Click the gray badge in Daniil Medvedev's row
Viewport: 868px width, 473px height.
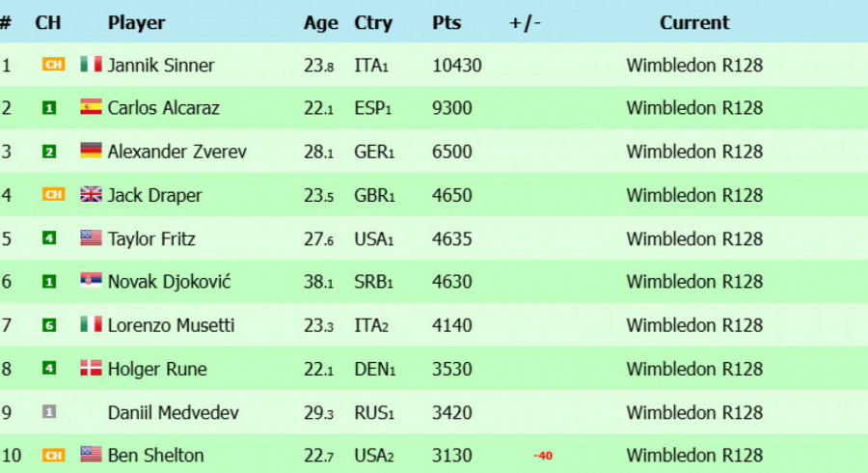[49, 411]
